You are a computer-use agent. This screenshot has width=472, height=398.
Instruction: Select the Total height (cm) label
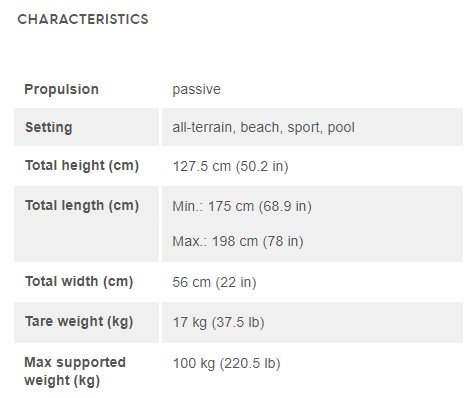tap(82, 166)
